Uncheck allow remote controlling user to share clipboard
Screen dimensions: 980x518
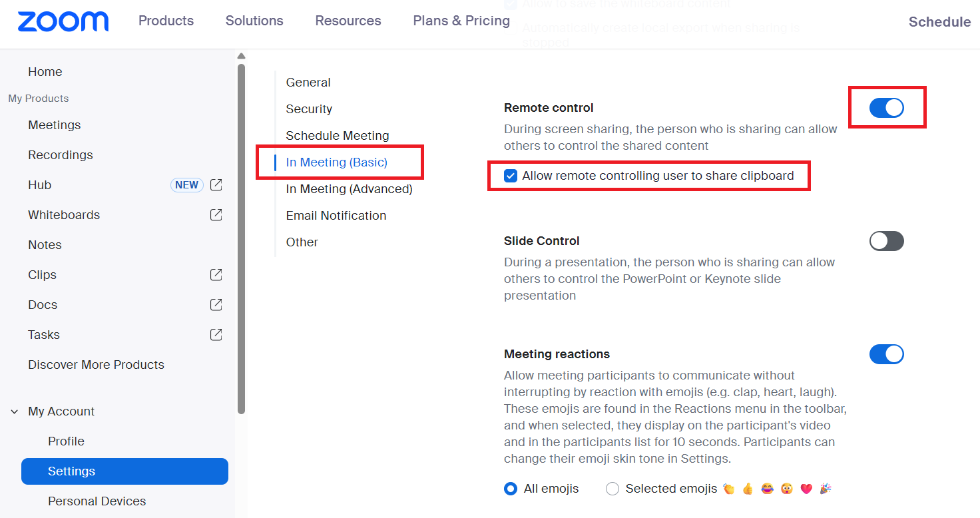tap(511, 175)
